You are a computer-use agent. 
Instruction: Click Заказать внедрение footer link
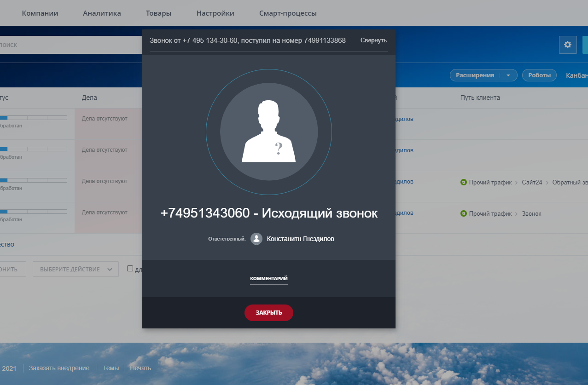tap(59, 368)
